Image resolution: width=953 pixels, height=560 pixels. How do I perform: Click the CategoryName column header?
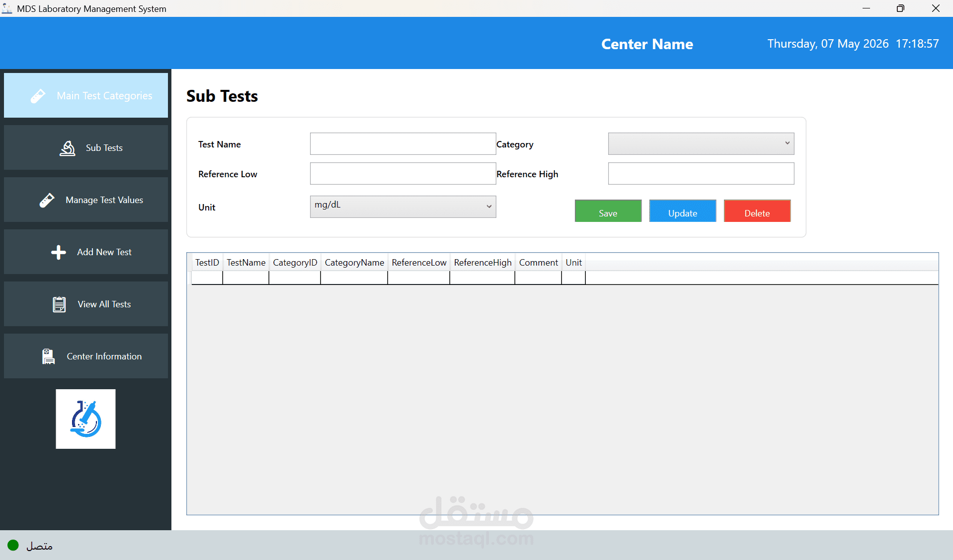354,263
